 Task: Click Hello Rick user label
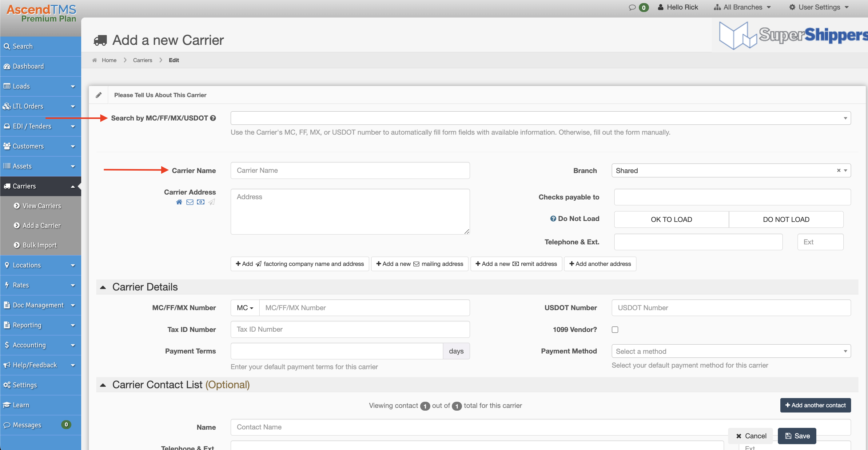[678, 7]
